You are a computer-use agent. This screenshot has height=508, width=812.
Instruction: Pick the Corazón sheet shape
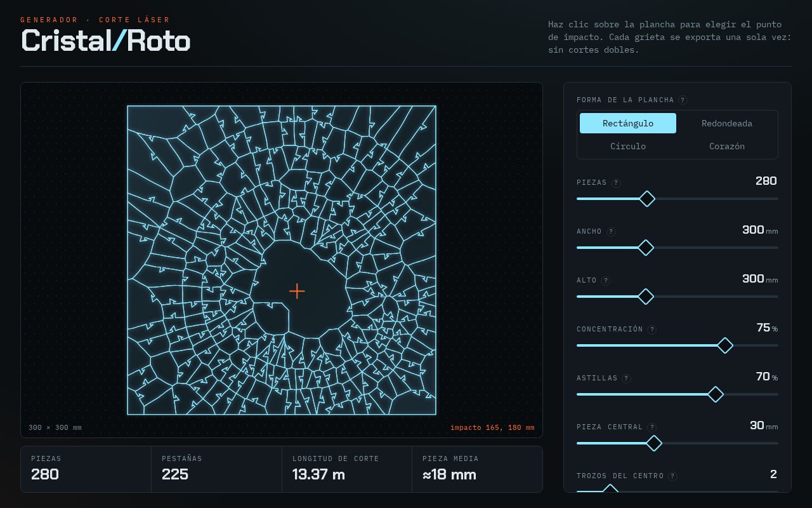[727, 146]
